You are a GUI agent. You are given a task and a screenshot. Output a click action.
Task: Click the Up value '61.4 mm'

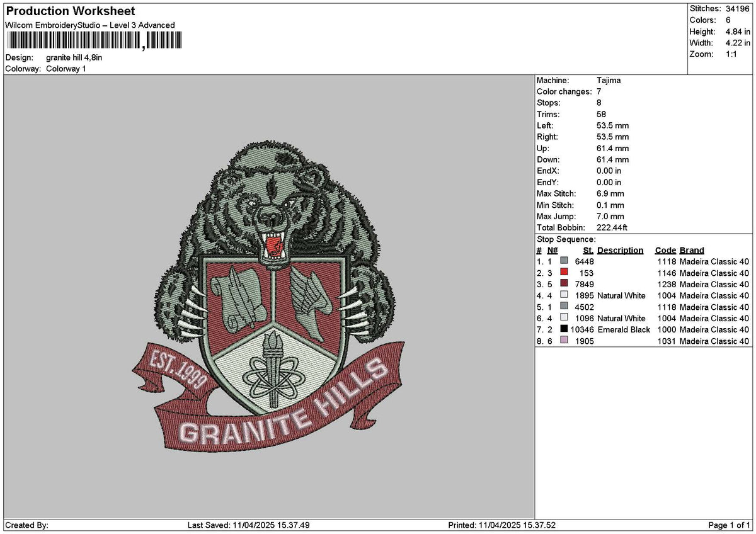coord(612,149)
